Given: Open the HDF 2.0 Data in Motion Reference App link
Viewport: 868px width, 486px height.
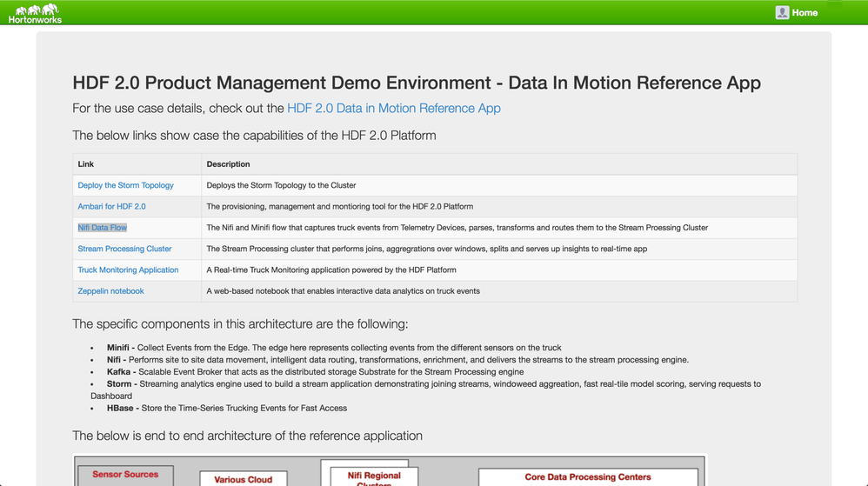Looking at the screenshot, I should (394, 109).
